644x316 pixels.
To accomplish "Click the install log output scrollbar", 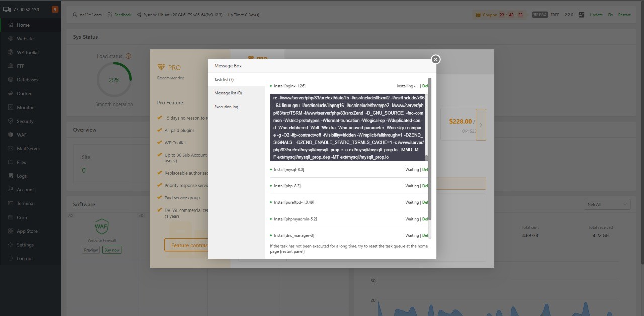I will (x=426, y=158).
